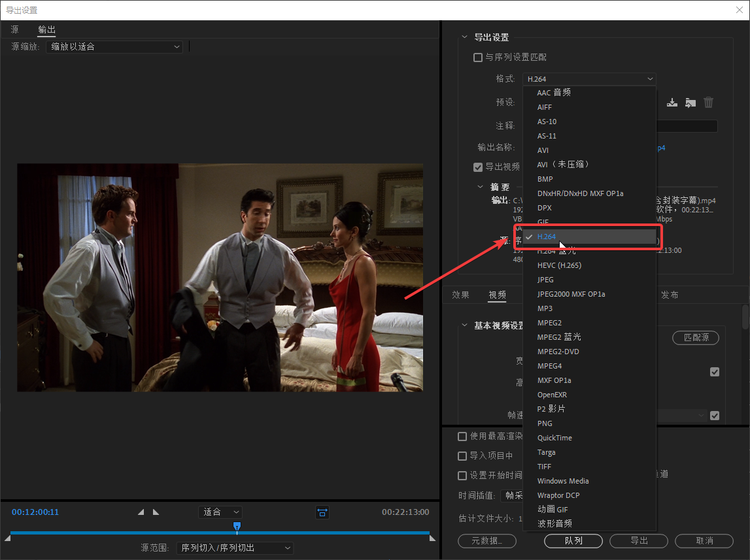Select DNxHR/DNxHD MXF OP1a format
Viewport: 750px width, 560px height.
(589, 193)
